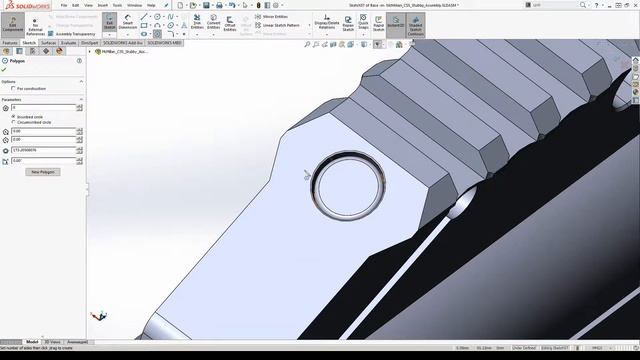This screenshot has height=360, width=640.
Task: Switch to the Evaluate ribbon tab
Action: coord(69,43)
